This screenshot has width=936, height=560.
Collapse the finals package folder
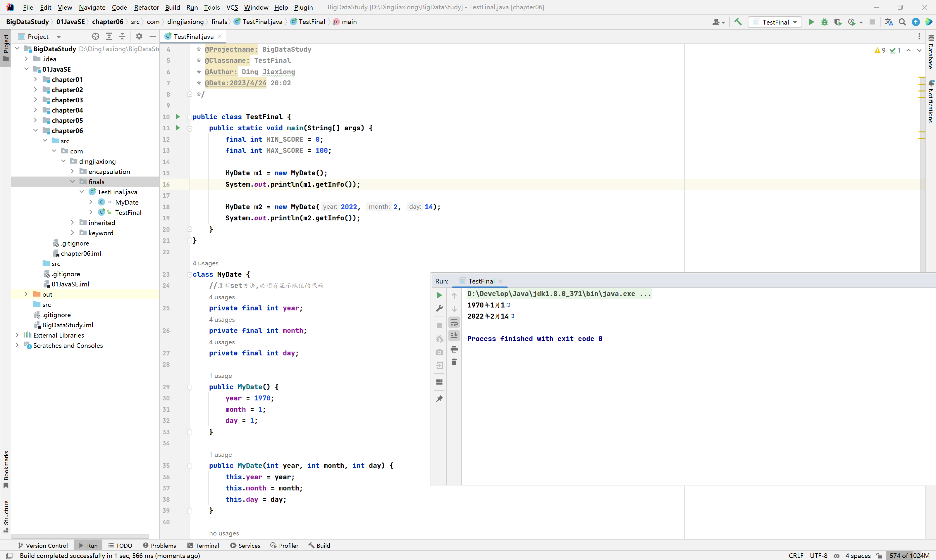(73, 182)
